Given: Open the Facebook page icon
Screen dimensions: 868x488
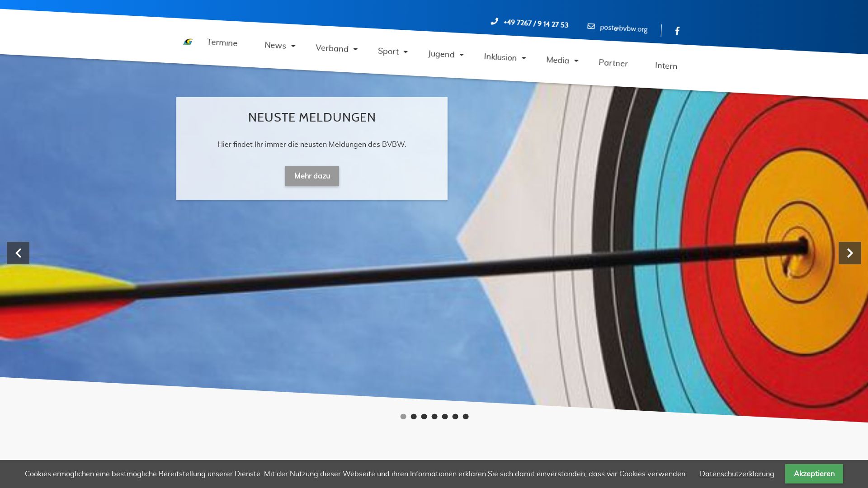Looking at the screenshot, I should (x=677, y=31).
